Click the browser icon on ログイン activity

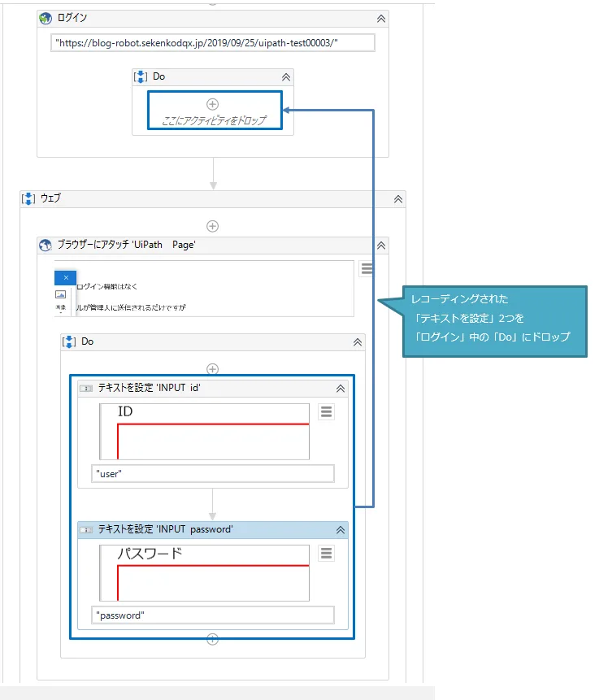point(46,18)
